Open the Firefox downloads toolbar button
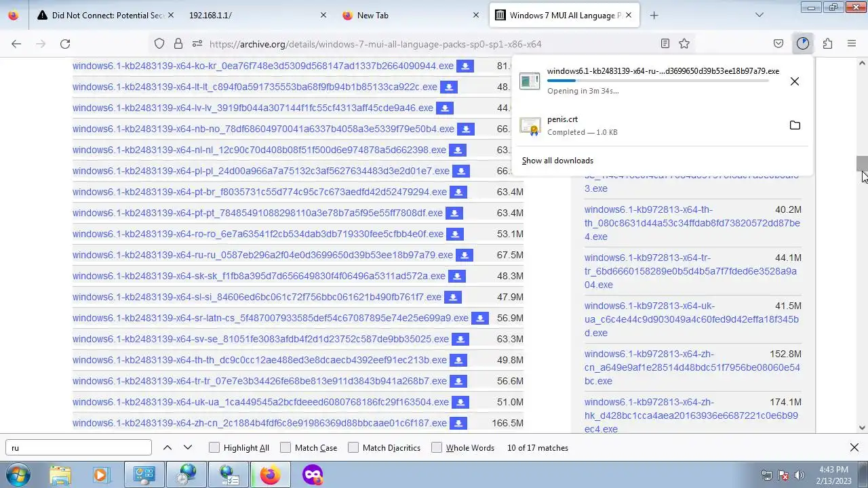Screen dimensions: 868x488 pos(803,43)
